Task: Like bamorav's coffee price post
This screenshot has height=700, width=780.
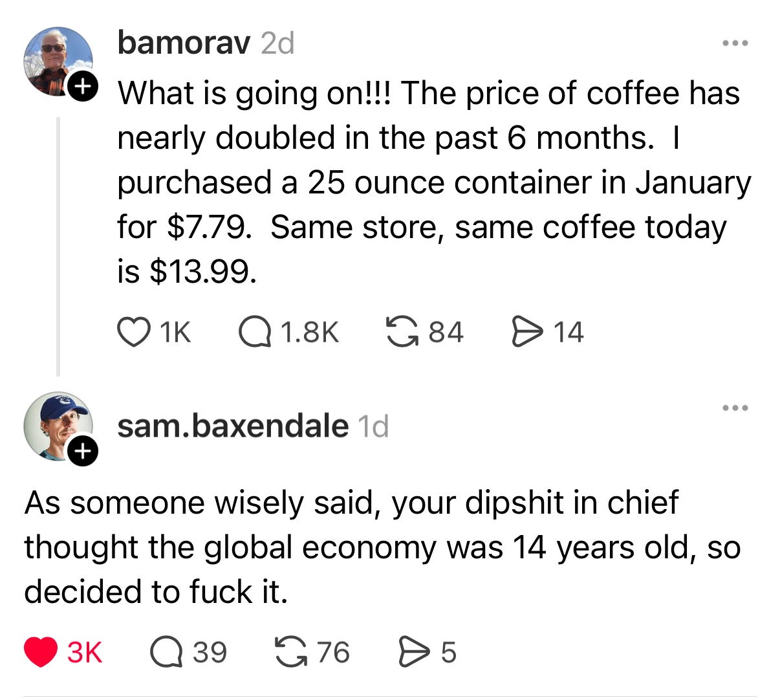Action: pos(133,332)
